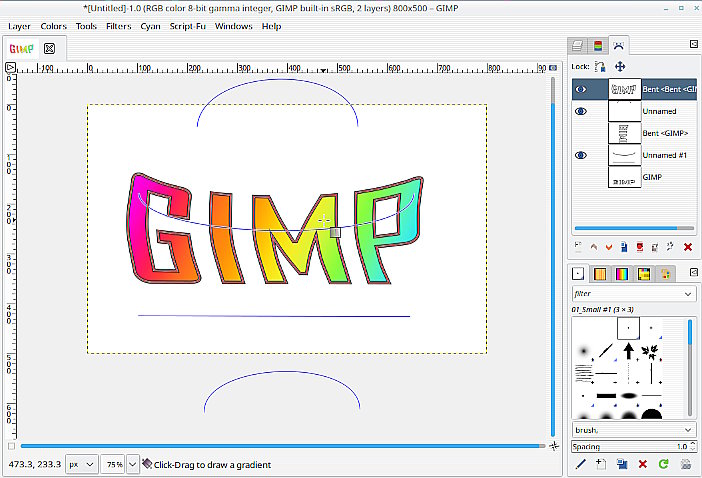Open the px units dropdown

81,465
